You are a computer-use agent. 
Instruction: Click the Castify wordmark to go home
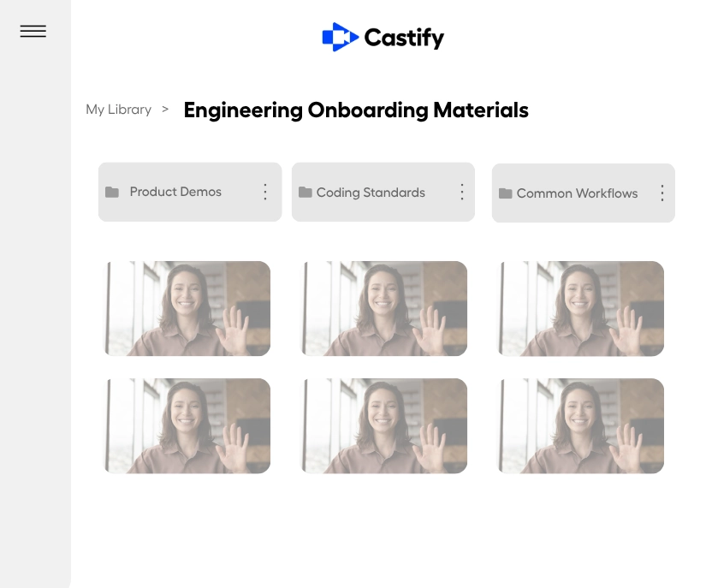point(404,37)
